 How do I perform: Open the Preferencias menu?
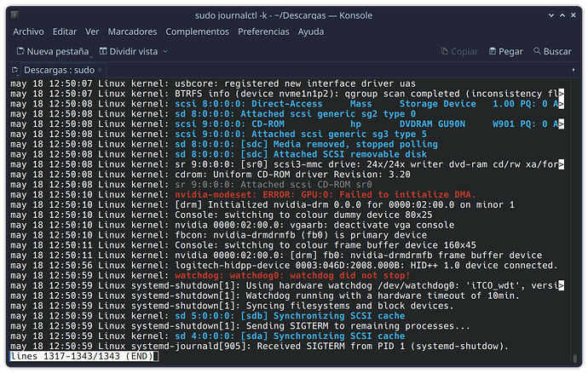pos(263,32)
